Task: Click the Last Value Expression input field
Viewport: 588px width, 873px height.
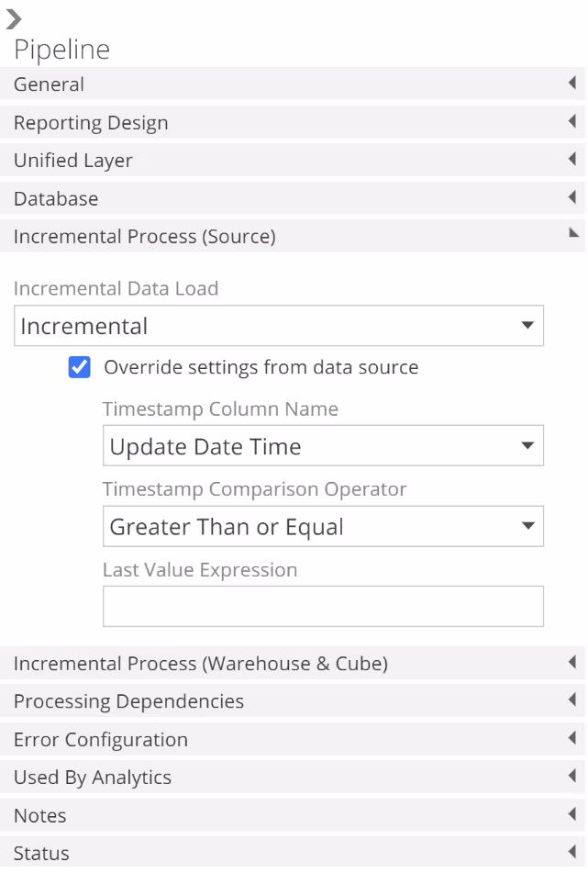Action: (323, 607)
